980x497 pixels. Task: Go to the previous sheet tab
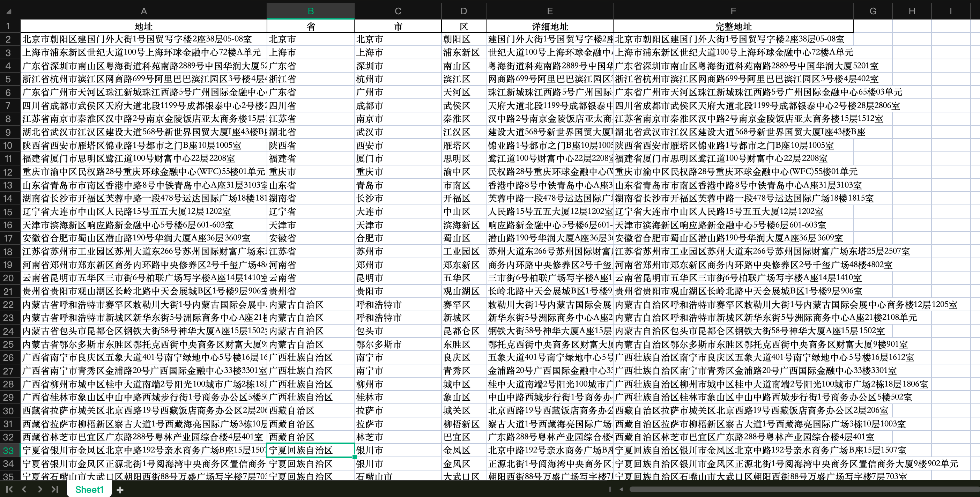(24, 489)
